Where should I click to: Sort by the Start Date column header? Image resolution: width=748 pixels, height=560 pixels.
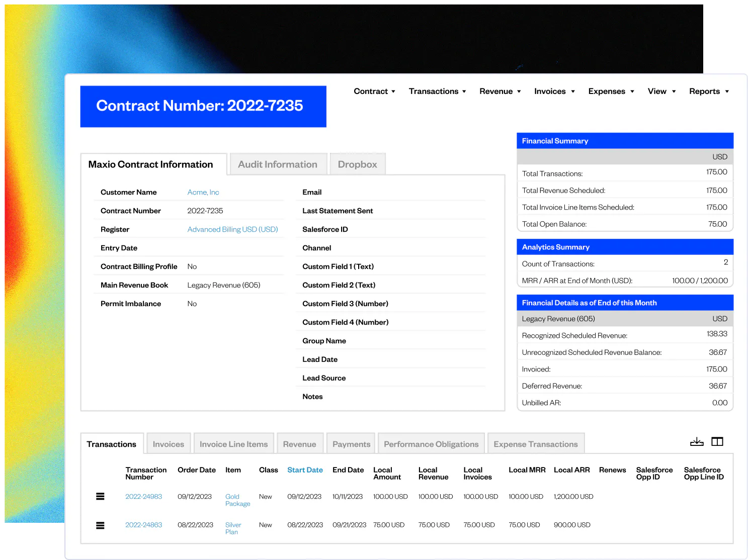[305, 470]
